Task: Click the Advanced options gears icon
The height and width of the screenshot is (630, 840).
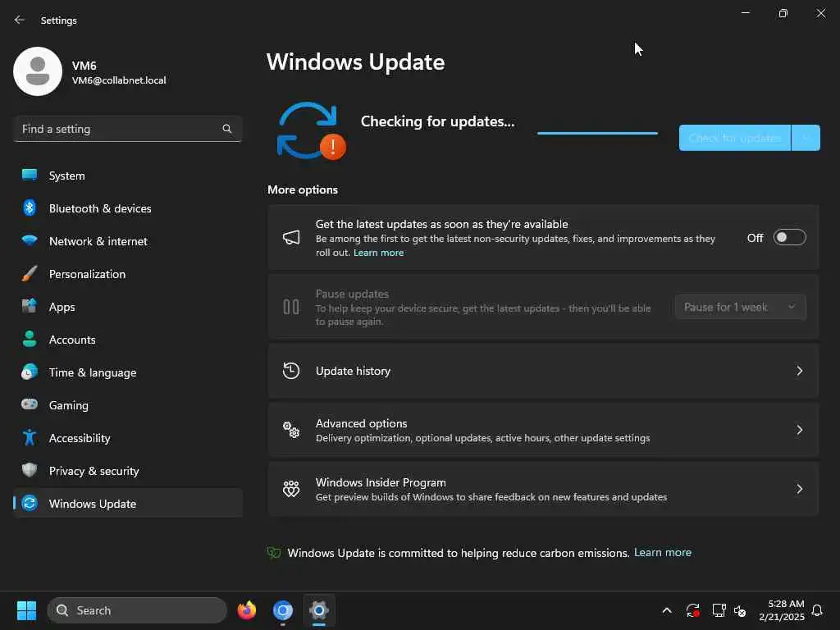Action: tap(291, 430)
